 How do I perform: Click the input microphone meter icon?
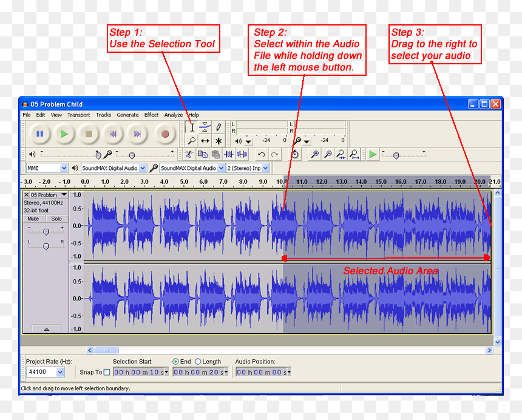point(297,141)
